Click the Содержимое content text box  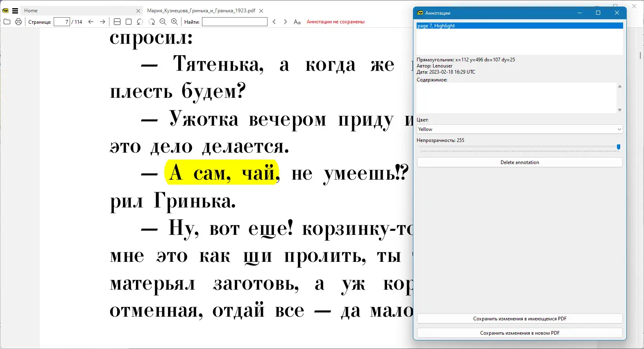point(517,98)
